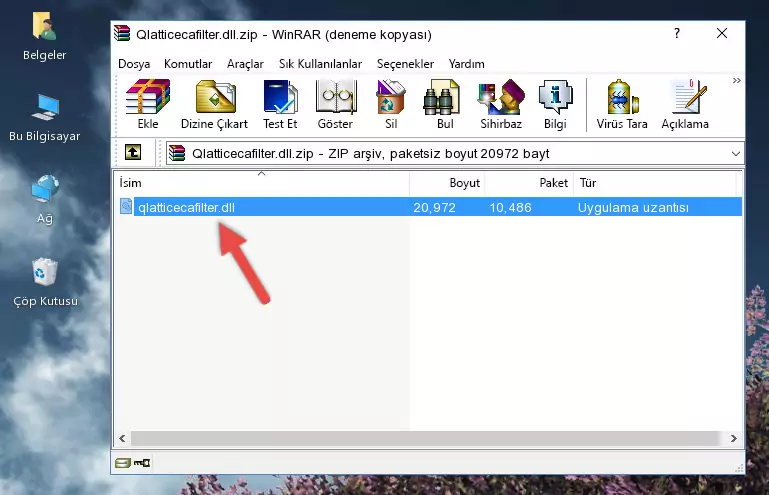Click the horizontal scrollbar left arrow
The image size is (769, 495).
(x=122, y=438)
